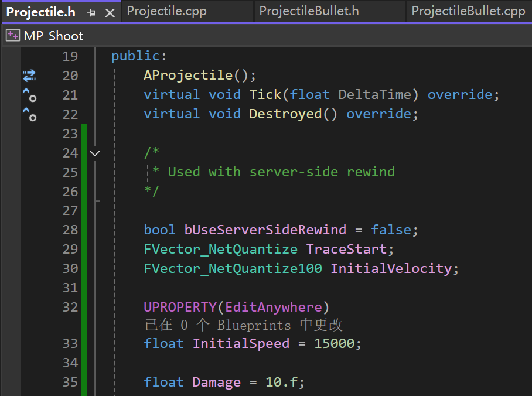The image size is (532, 396).
Task: Click on the Tick function name
Action: point(265,94)
